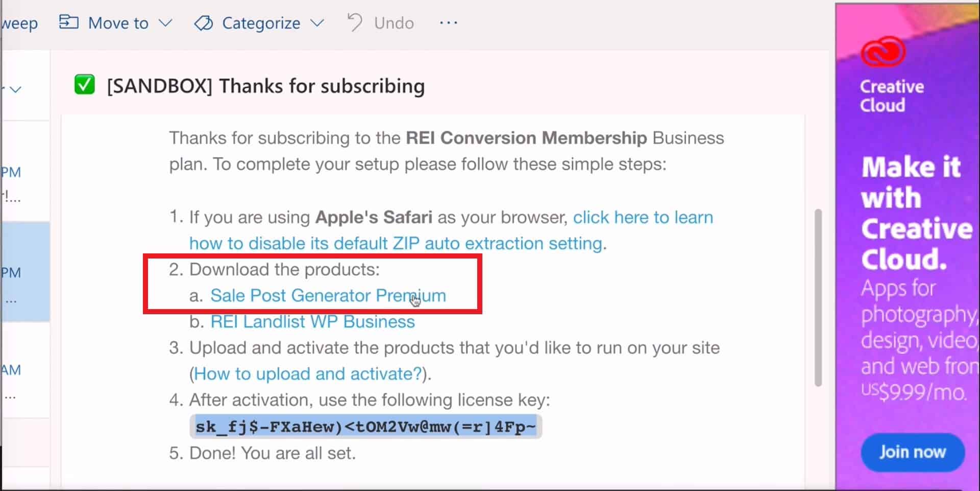This screenshot has height=491, width=980.
Task: Open the more actions ellipsis menu
Action: (x=448, y=22)
